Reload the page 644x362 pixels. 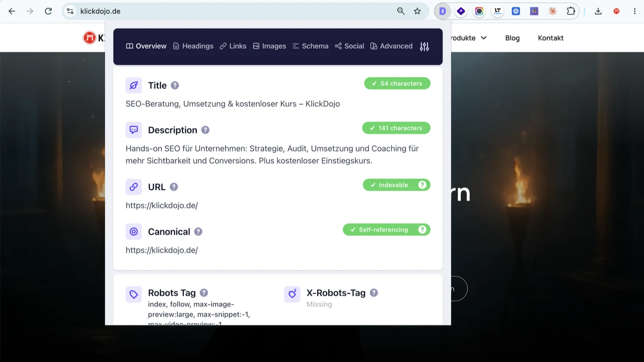pyautogui.click(x=48, y=11)
